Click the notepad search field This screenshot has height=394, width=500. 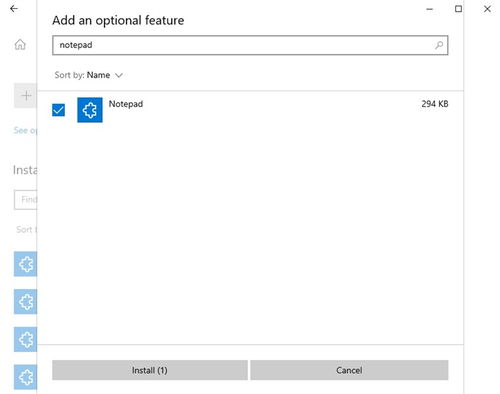tap(250, 45)
